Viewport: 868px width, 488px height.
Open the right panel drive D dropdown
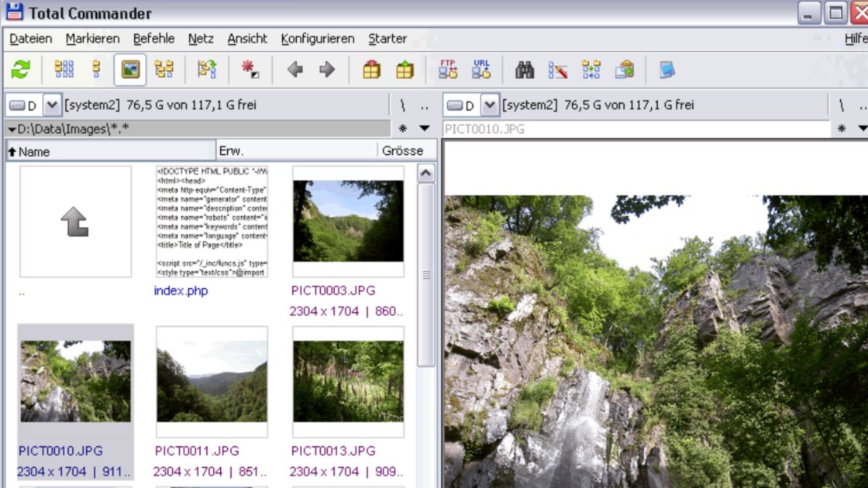490,105
